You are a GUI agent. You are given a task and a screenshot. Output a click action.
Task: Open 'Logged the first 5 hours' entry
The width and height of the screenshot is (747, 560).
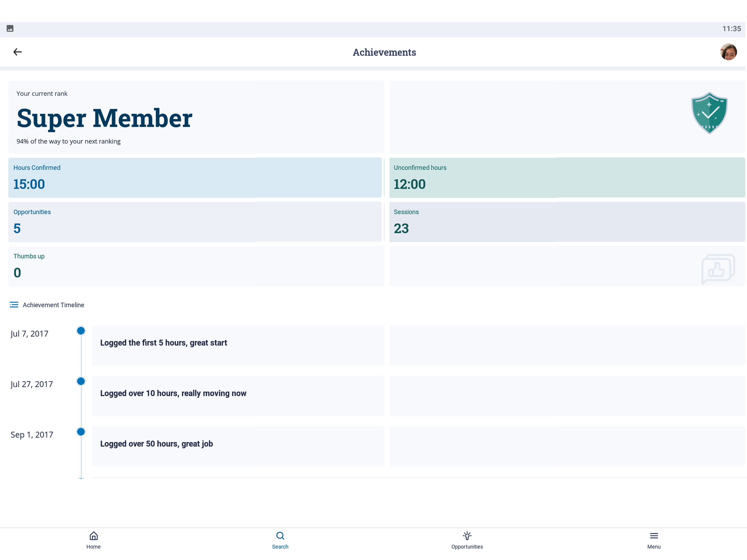tap(418, 345)
